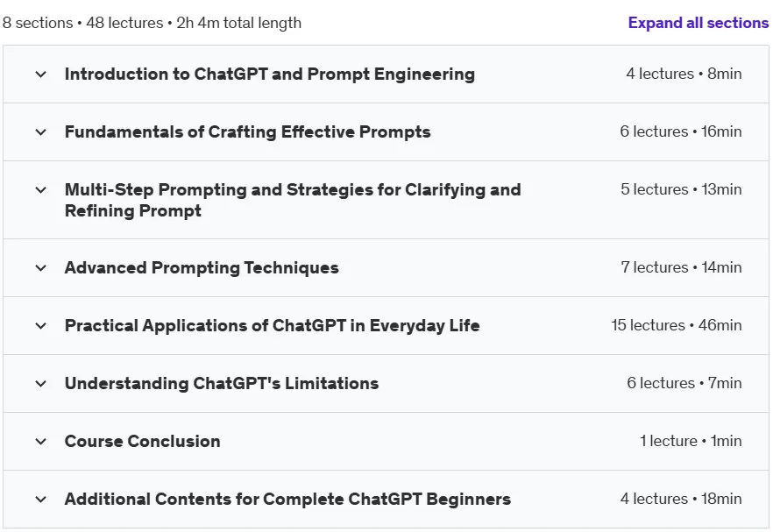Open the Multi-Step Prompting section chevron
The height and width of the screenshot is (532, 773).
[41, 190]
